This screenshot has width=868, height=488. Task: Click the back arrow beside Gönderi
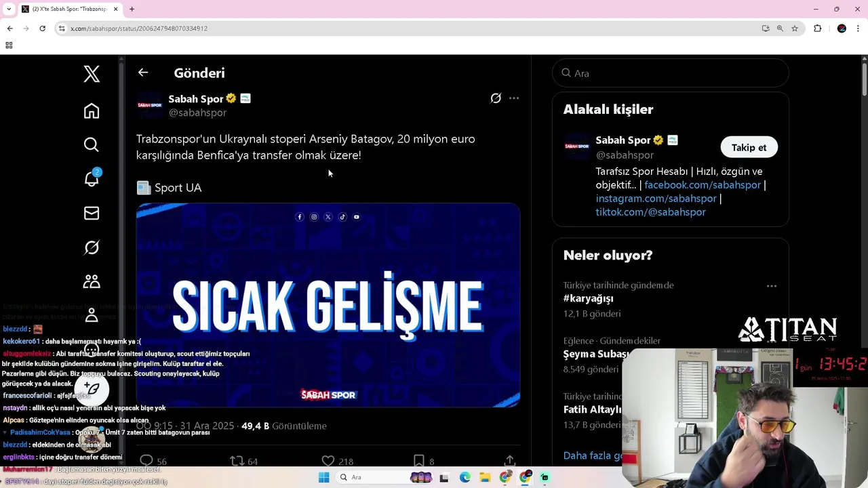click(142, 73)
